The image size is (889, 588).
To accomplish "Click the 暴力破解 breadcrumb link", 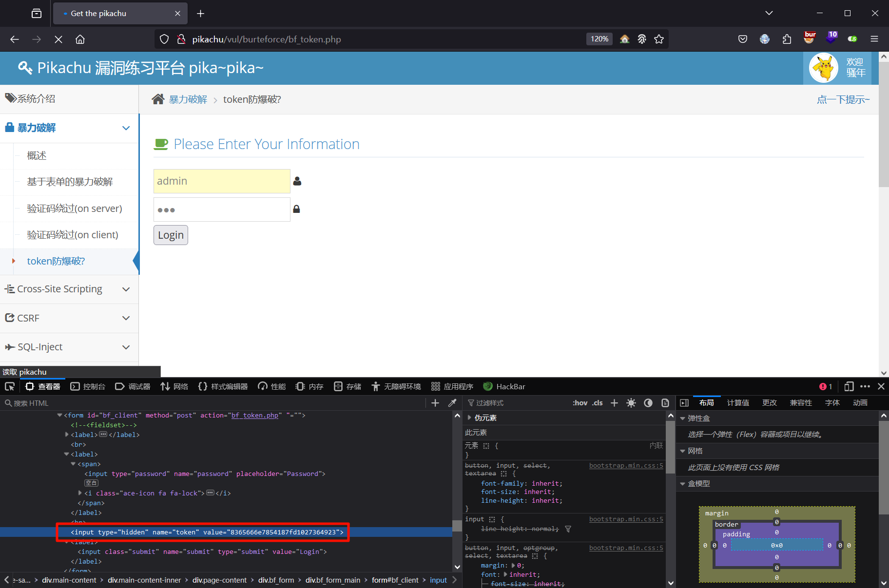I will (188, 99).
